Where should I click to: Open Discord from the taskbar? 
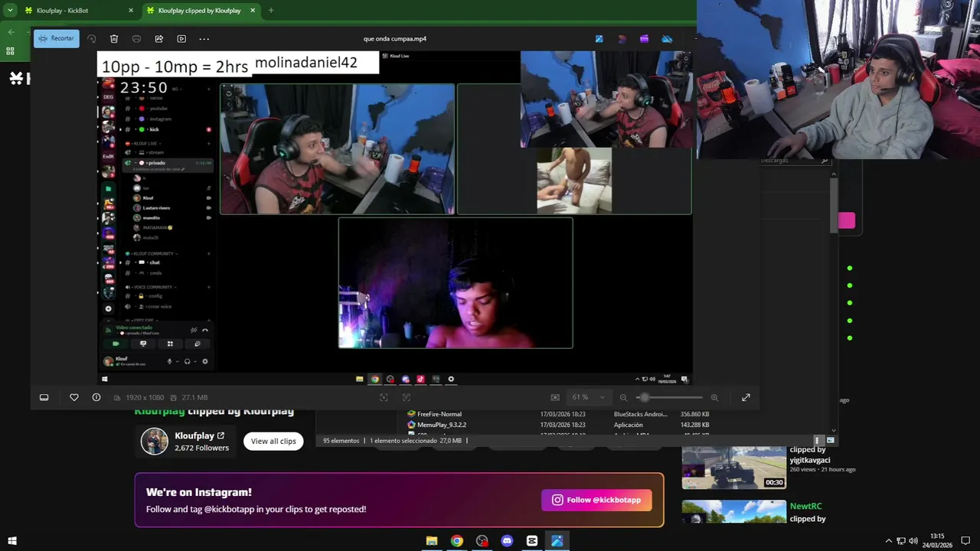click(x=507, y=541)
